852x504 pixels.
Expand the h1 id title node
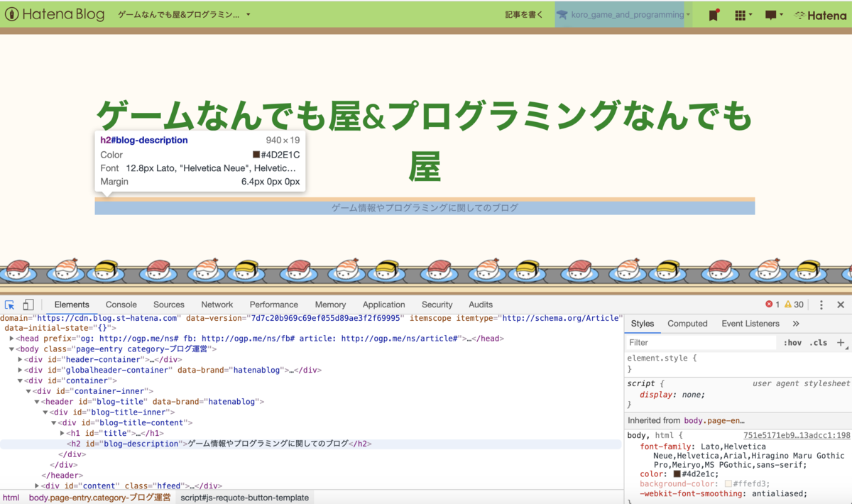point(62,433)
